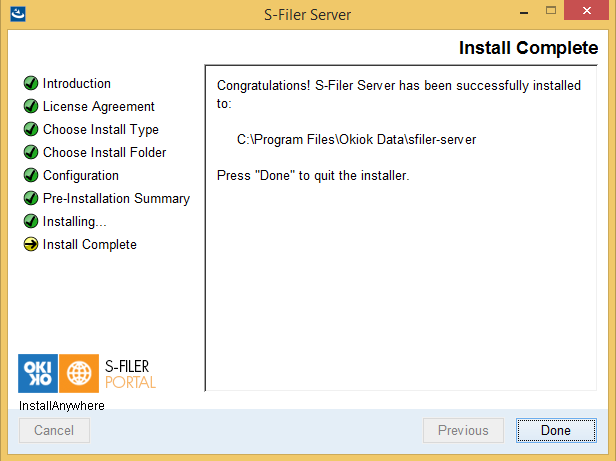Click the checkmark beside Pre-Installation Summary
Image resolution: width=616 pixels, height=461 pixels.
point(31,198)
